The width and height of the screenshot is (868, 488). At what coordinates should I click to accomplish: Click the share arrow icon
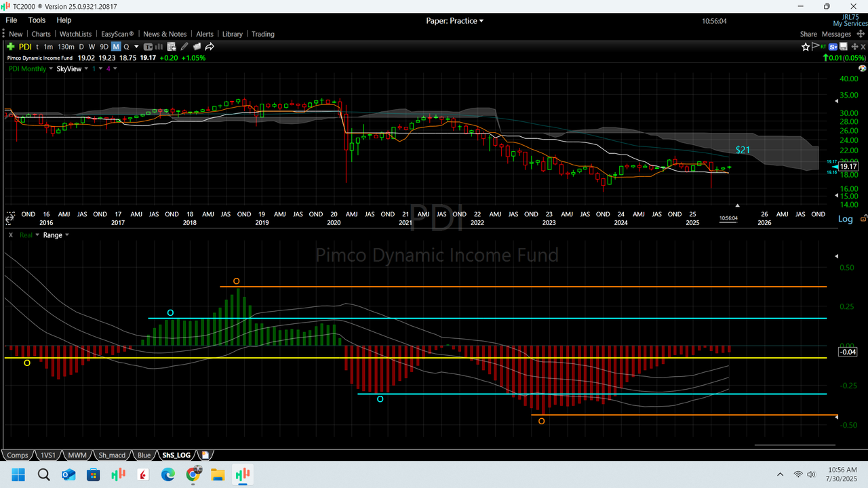click(x=210, y=47)
